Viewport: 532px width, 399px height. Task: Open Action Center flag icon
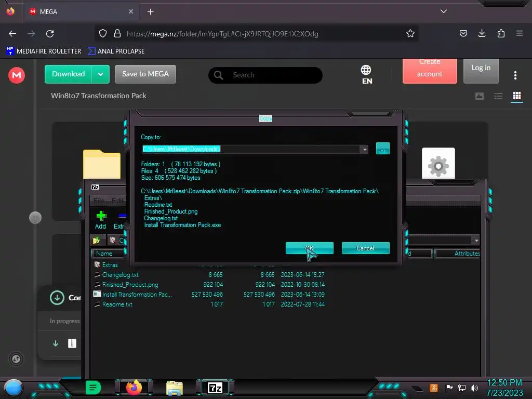[449, 388]
